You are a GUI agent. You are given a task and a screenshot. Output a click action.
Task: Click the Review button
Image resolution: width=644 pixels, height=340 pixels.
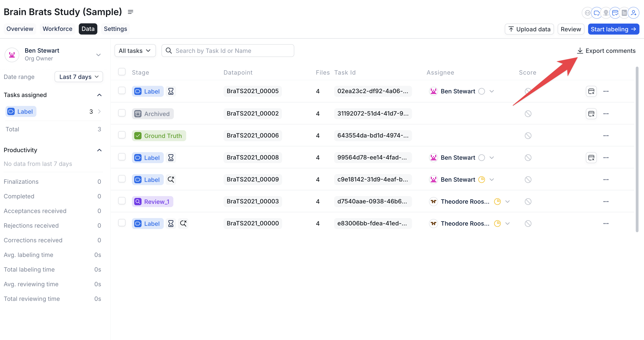coord(571,29)
